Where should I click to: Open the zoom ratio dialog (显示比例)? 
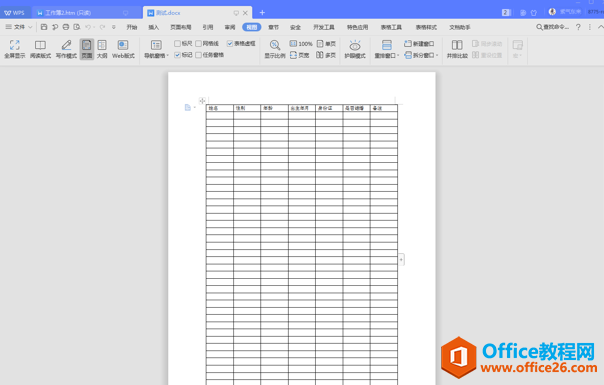tap(275, 49)
